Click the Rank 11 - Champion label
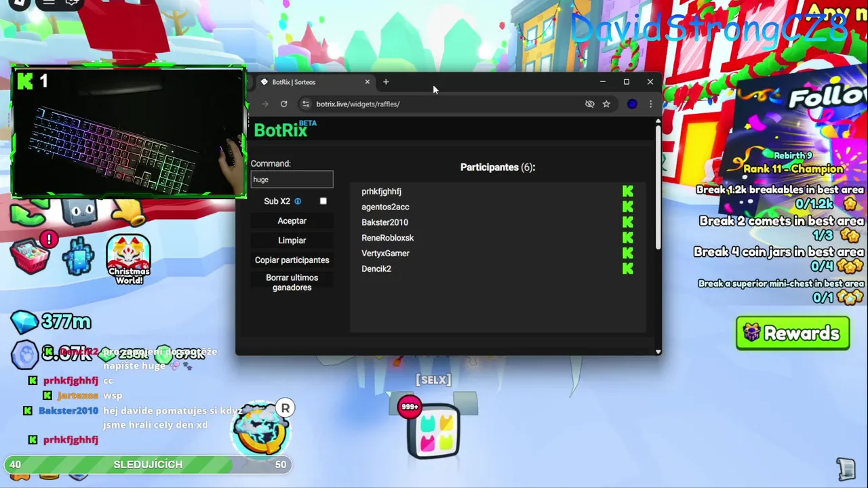This screenshot has width=868, height=488. (x=793, y=169)
